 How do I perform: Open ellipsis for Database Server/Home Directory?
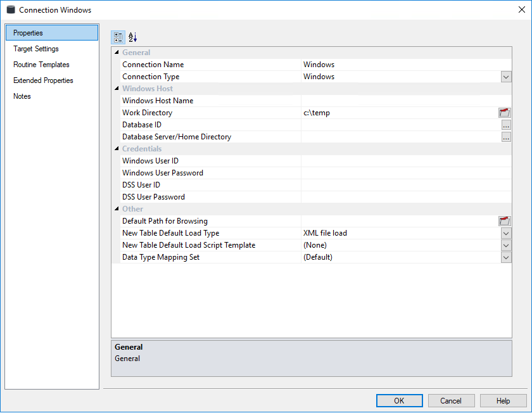(x=506, y=137)
